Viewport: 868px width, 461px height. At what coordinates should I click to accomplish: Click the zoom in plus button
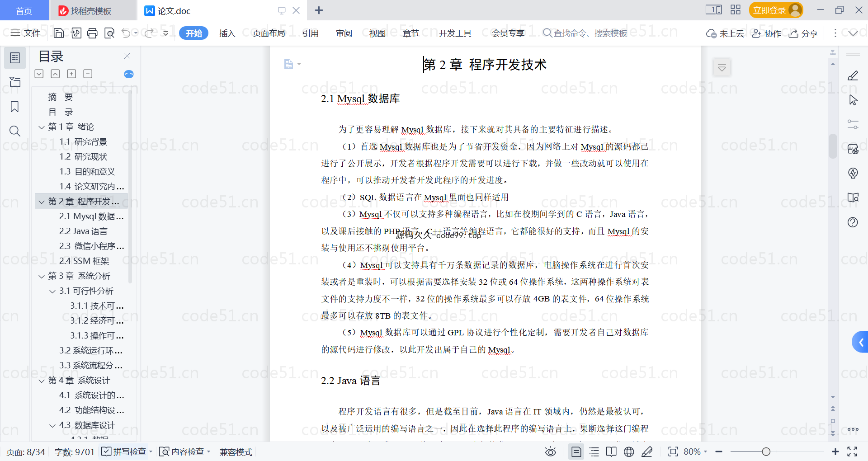click(835, 452)
